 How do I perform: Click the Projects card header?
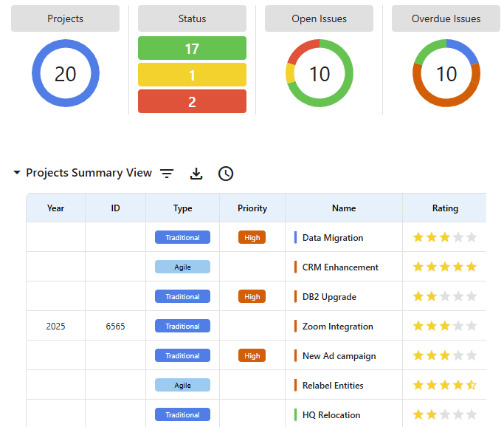click(65, 18)
